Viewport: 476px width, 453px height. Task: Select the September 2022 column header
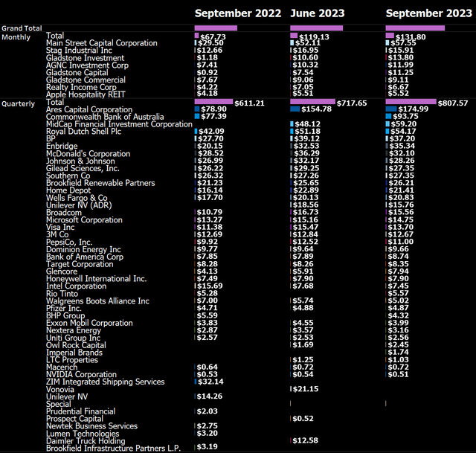coord(238,13)
